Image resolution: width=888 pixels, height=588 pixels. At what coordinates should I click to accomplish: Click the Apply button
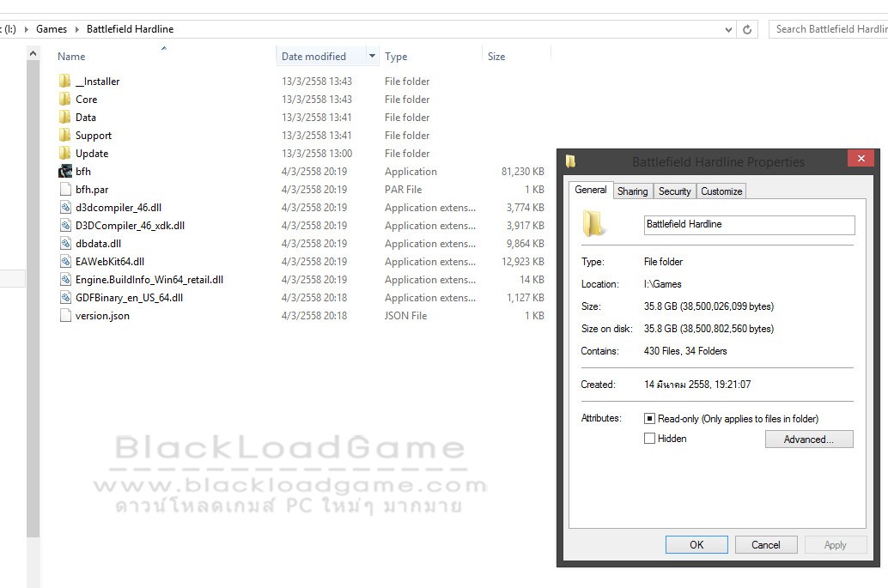coord(836,544)
